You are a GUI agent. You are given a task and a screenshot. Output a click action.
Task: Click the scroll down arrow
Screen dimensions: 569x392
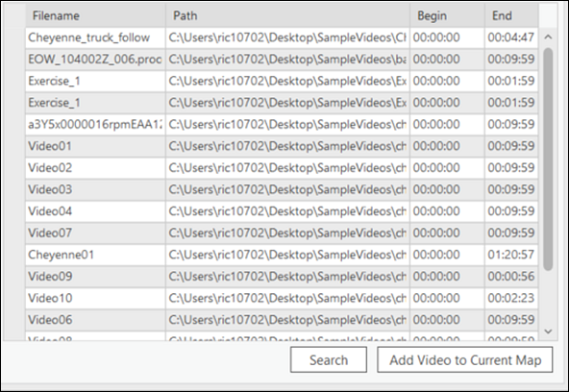(548, 331)
